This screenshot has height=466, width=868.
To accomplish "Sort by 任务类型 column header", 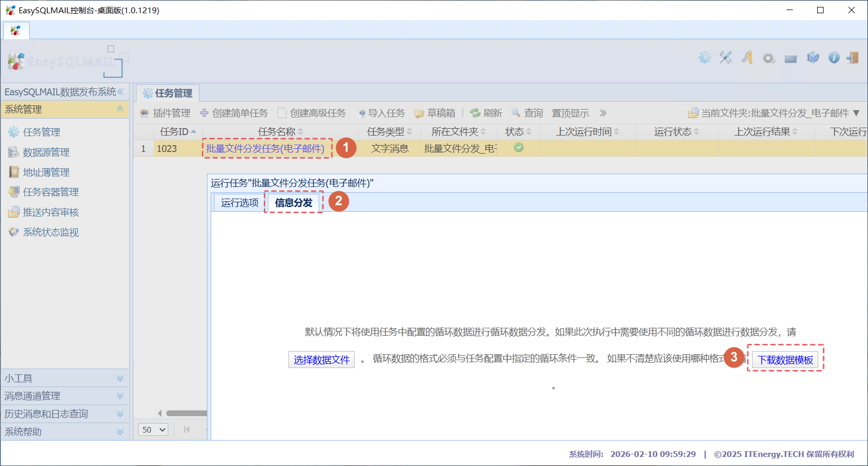I will [x=390, y=131].
